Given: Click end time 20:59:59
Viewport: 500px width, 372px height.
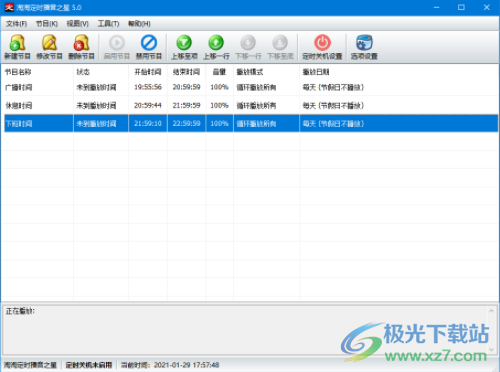Looking at the screenshot, I should 186,87.
